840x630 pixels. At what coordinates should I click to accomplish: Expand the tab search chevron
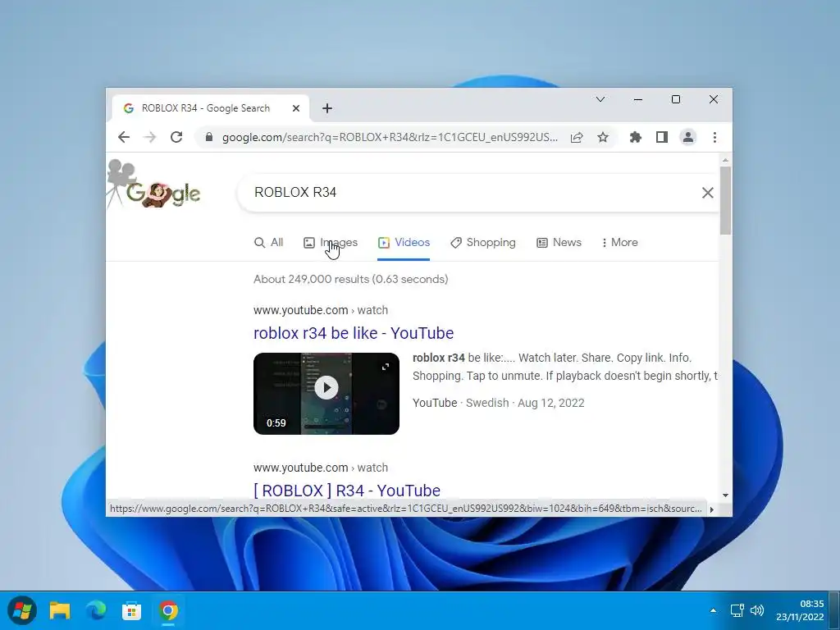(x=600, y=99)
